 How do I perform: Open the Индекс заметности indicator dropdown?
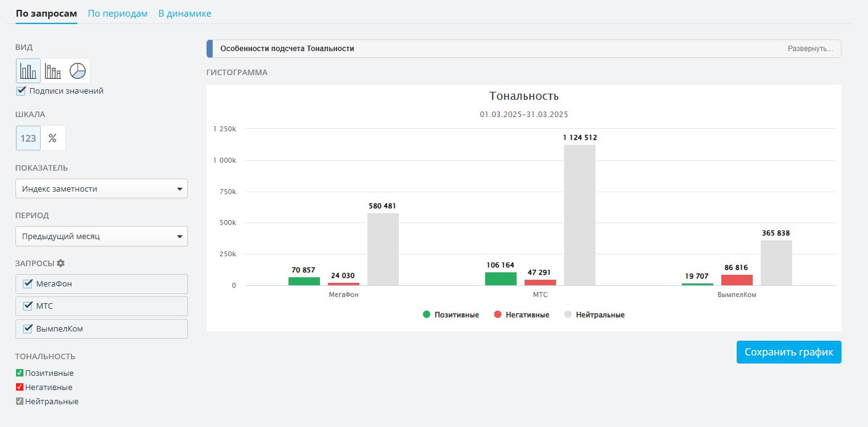pos(102,189)
